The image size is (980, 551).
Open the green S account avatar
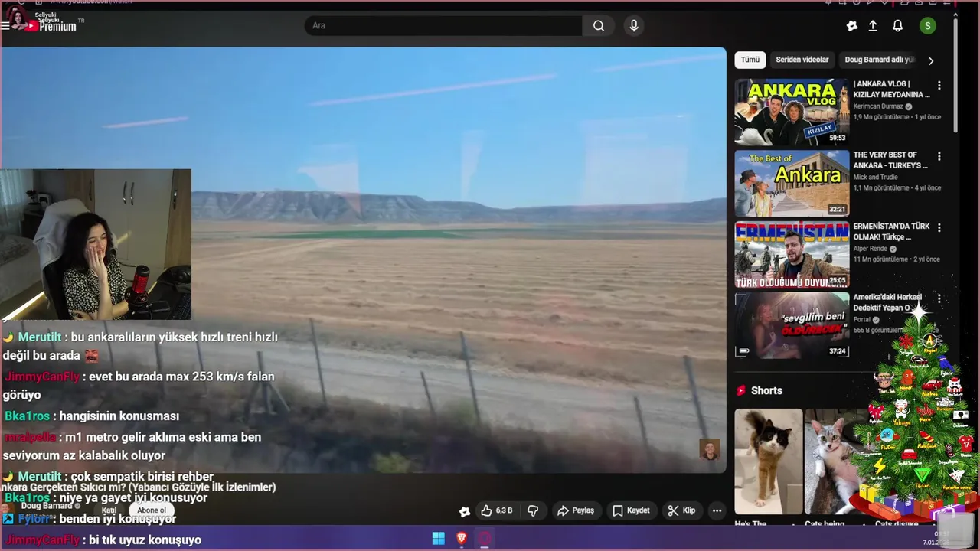928,26
